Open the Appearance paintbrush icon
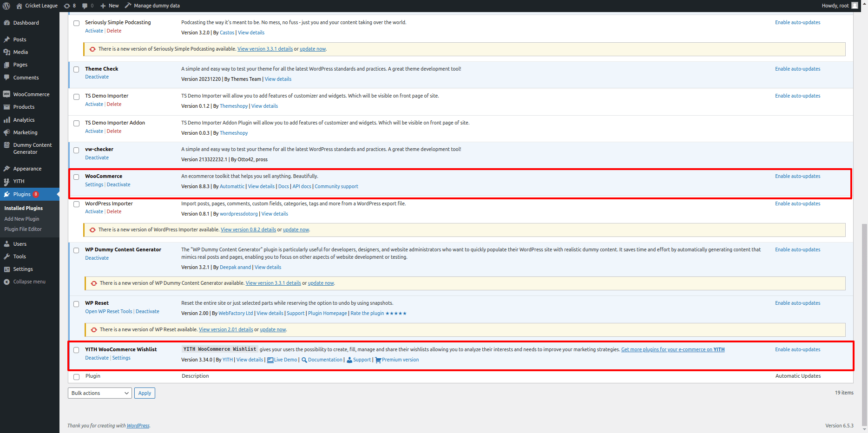The image size is (868, 433). 7,169
